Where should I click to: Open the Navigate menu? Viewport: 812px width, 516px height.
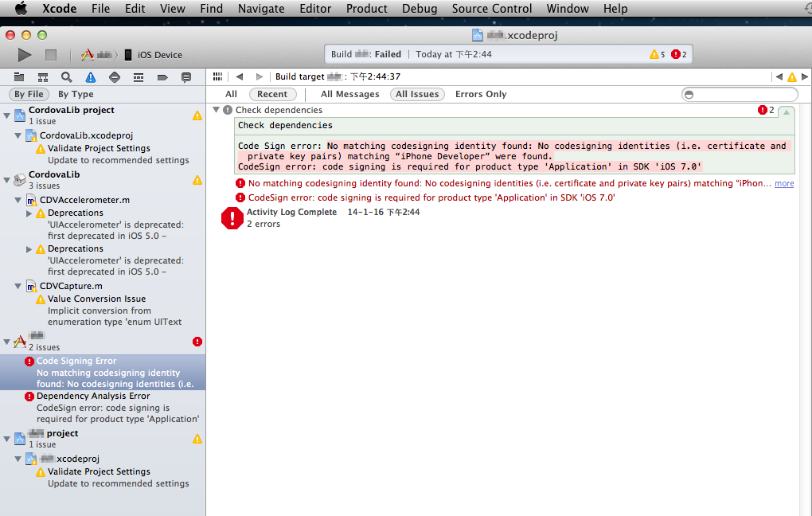click(261, 8)
